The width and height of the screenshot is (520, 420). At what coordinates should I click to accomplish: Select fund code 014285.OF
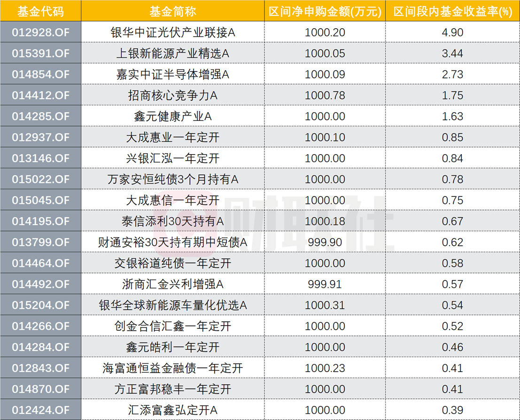(40, 117)
